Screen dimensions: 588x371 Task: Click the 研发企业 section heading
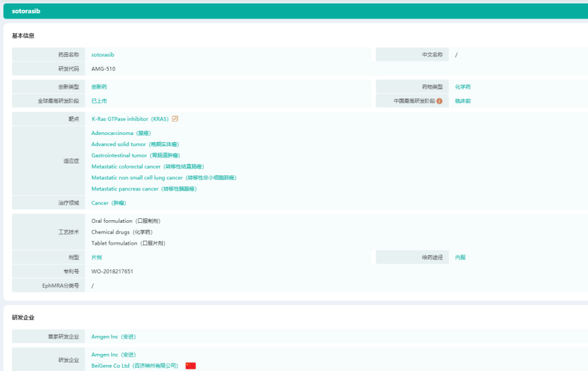[23, 317]
